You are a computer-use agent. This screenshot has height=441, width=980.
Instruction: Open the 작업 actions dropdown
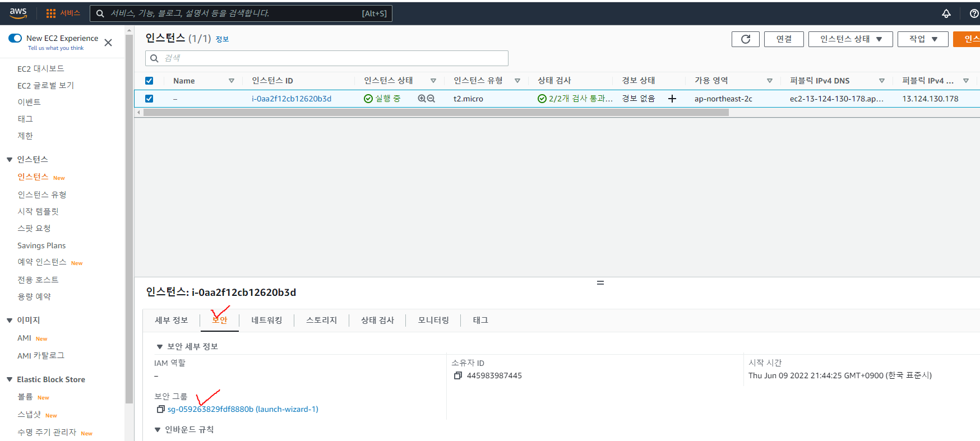923,39
